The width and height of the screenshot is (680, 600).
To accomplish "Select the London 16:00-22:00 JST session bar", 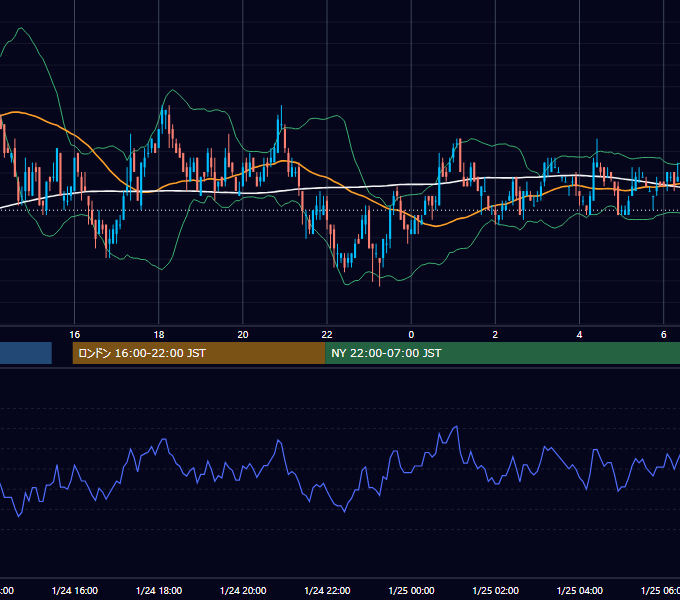I will tap(199, 353).
